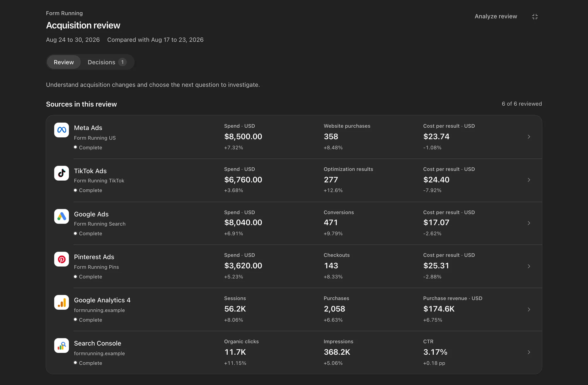
Task: Expand the Pinterest Ads row chevron
Action: (x=529, y=266)
